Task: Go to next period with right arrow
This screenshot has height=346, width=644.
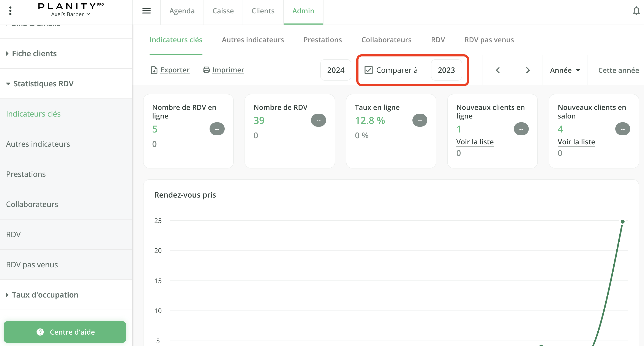Action: pos(527,70)
